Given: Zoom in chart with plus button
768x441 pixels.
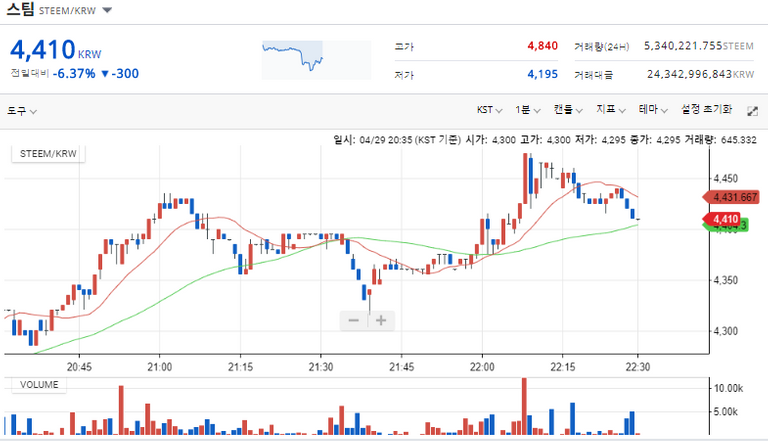Looking at the screenshot, I should (381, 320).
